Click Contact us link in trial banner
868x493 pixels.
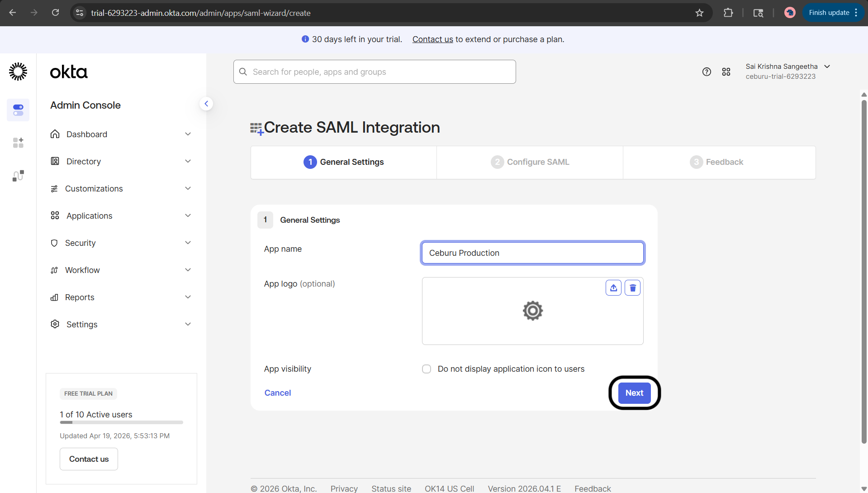point(432,39)
